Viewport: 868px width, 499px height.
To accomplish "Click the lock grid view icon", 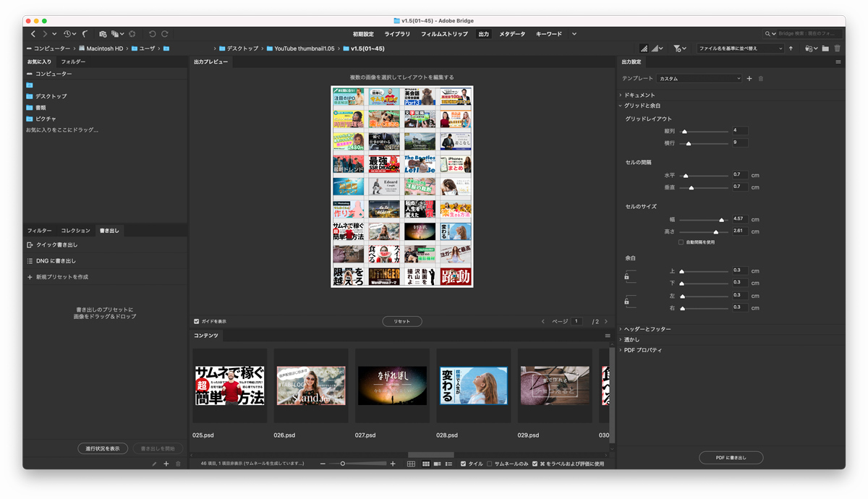I will [x=411, y=464].
